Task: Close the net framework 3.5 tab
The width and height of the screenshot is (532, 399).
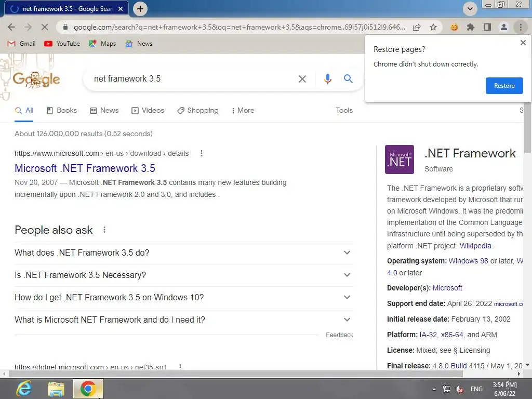Action: [x=121, y=9]
